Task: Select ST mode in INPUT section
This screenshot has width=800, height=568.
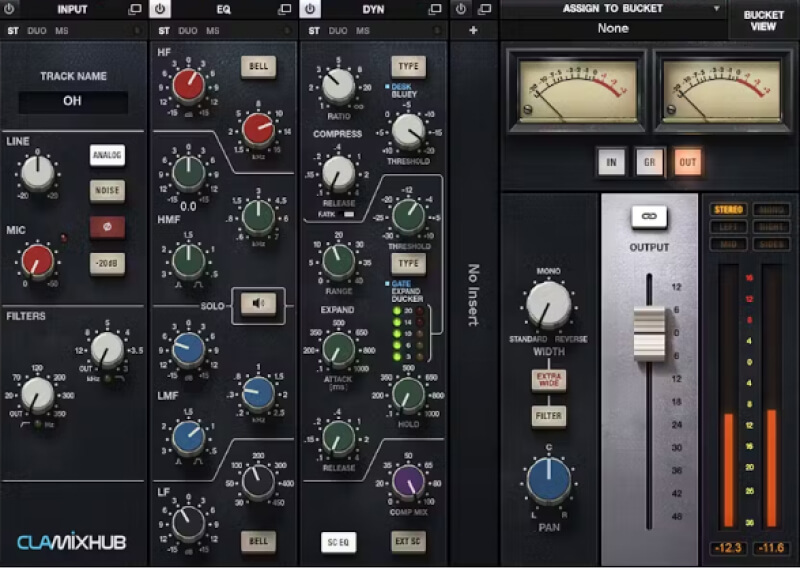Action: 13,31
